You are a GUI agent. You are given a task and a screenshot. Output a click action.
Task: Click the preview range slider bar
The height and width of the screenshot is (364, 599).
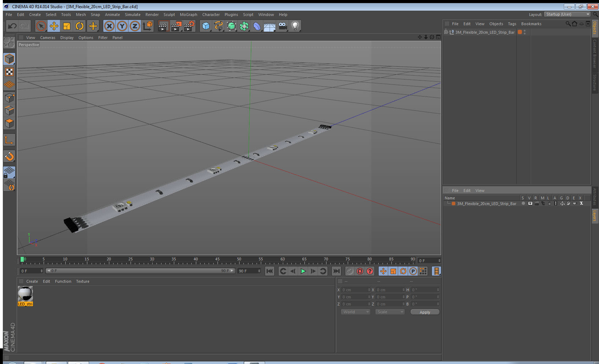pos(140,271)
